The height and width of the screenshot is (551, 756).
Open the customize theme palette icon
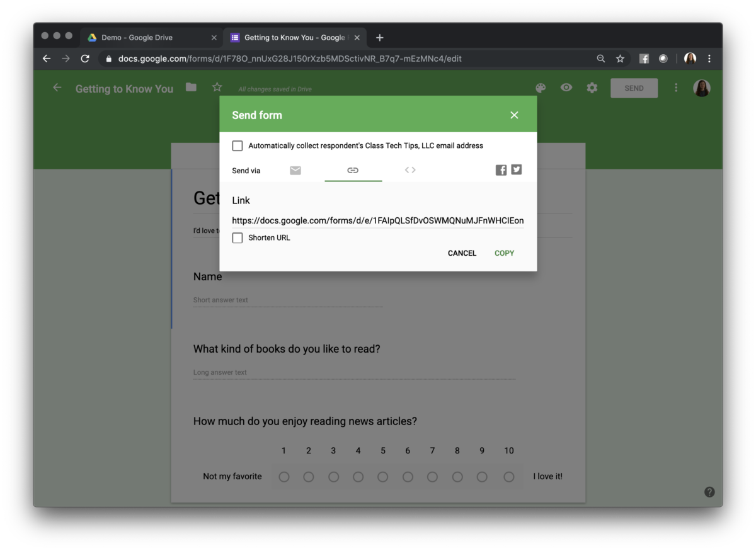click(x=541, y=88)
